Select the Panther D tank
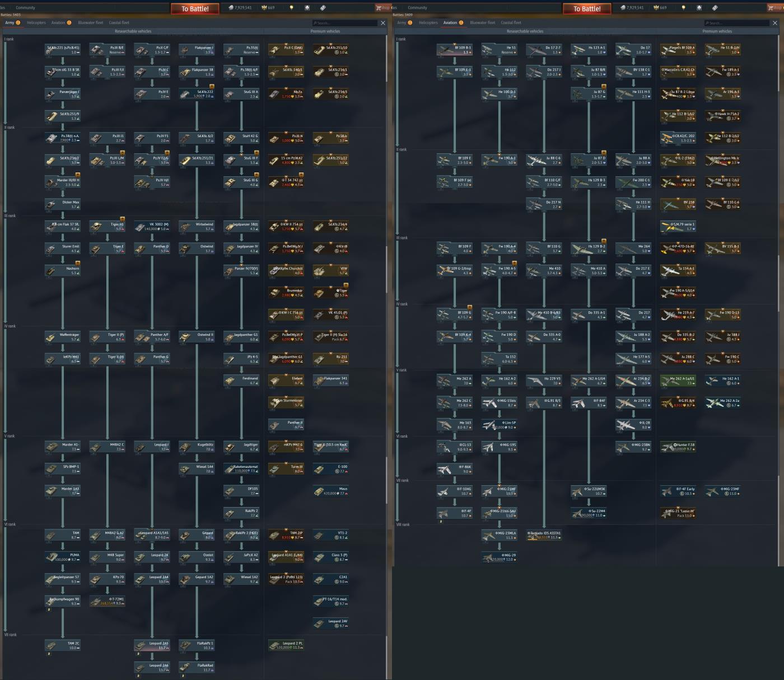This screenshot has height=680, width=784. point(152,248)
